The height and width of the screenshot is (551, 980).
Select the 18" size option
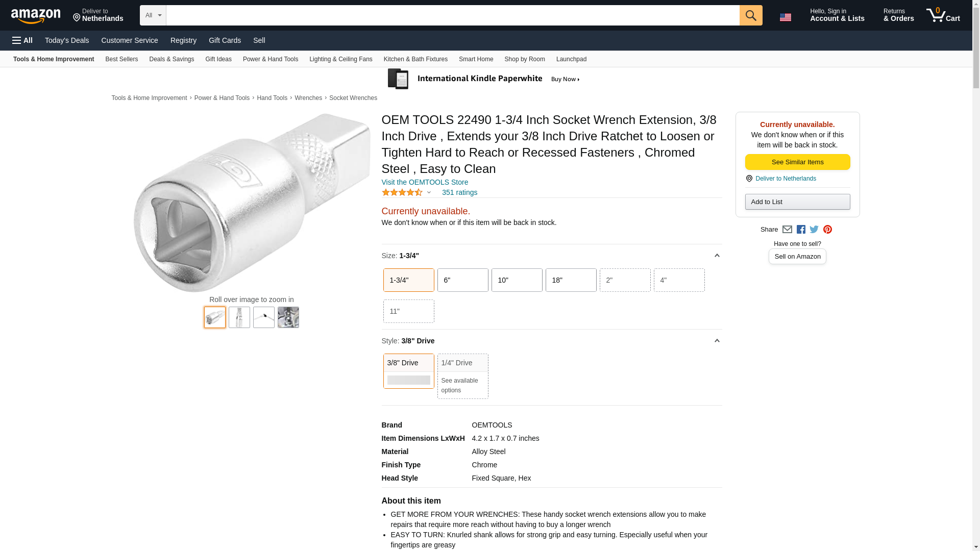[571, 280]
